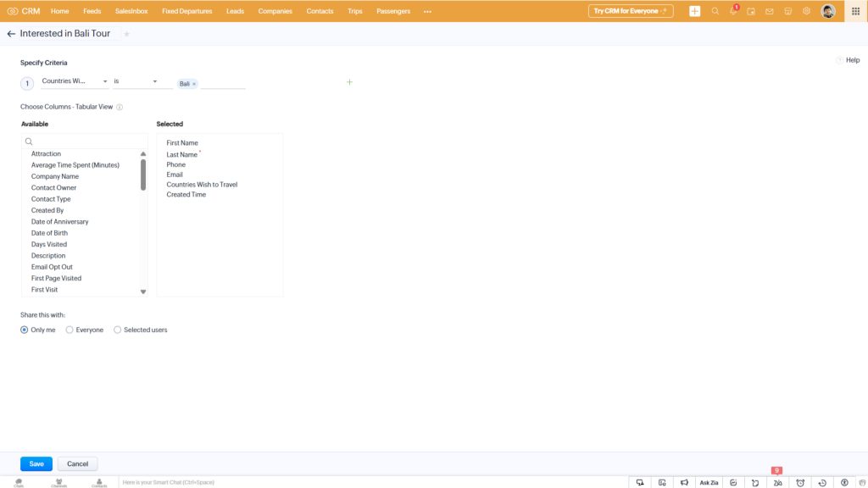
Task: Open the Home tab
Action: 60,11
